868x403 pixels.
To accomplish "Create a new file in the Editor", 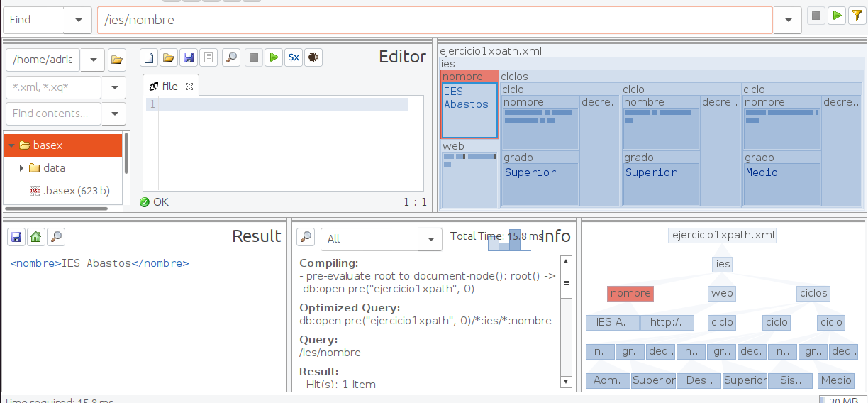I will [x=149, y=57].
